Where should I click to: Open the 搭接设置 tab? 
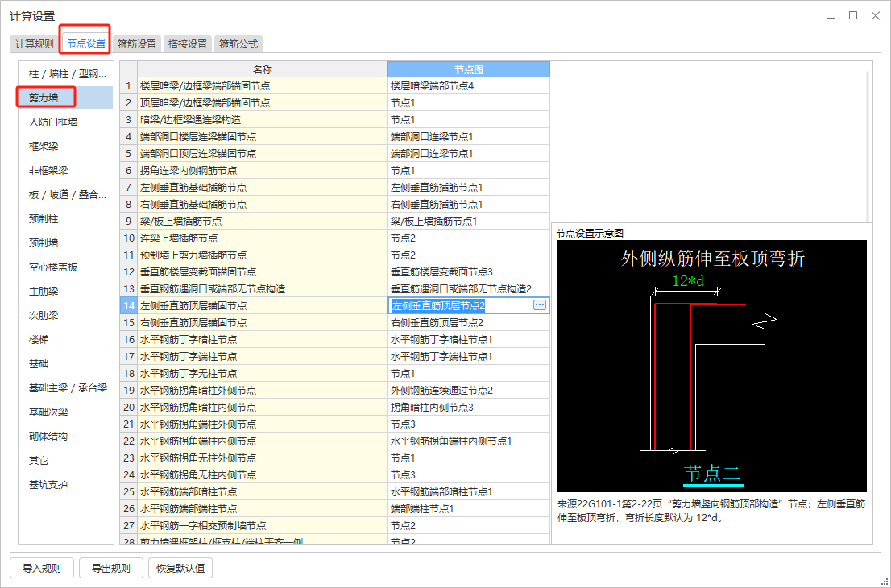188,43
